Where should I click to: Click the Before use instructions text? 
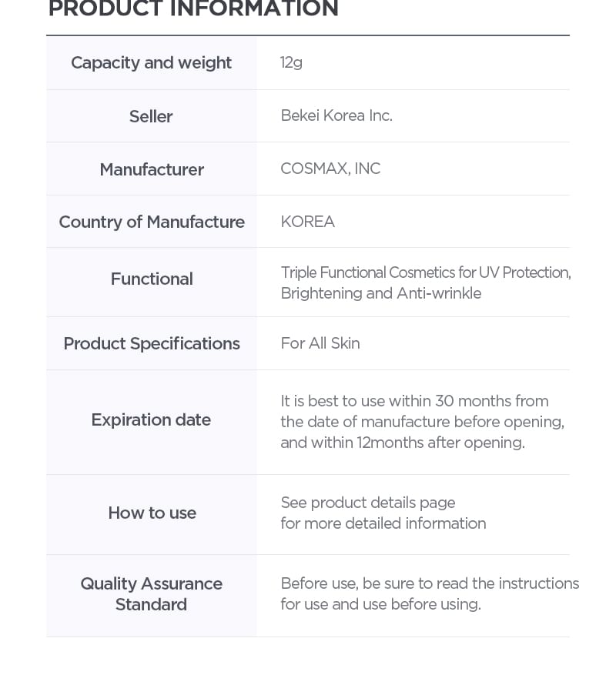tap(430, 593)
